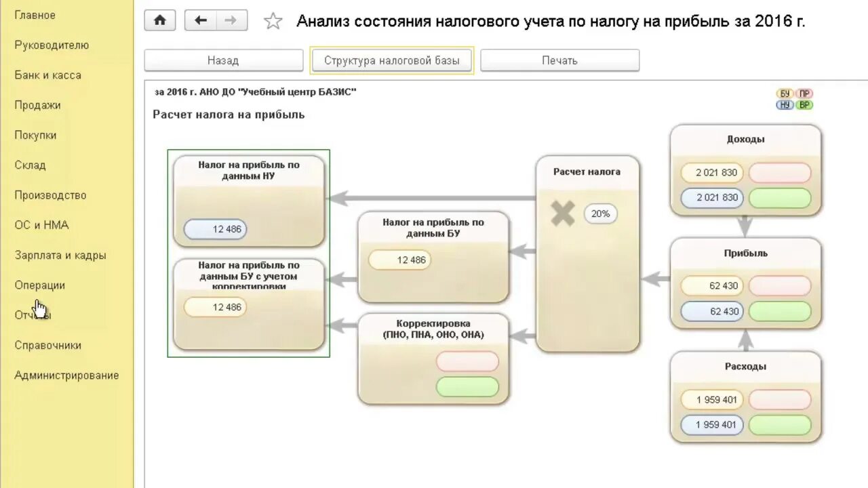The image size is (868, 488).
Task: Click empty green ВР field in Прибыль
Action: coord(780,312)
